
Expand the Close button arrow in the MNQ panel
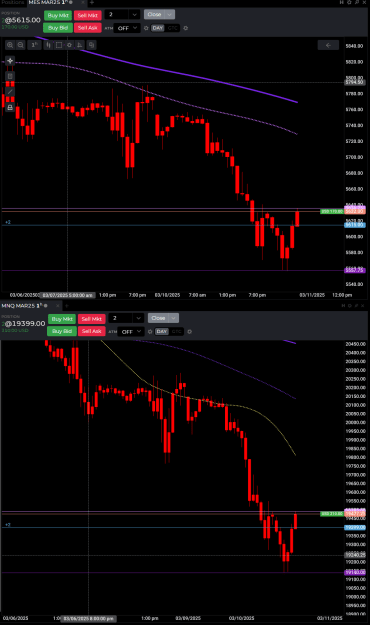(x=173, y=318)
